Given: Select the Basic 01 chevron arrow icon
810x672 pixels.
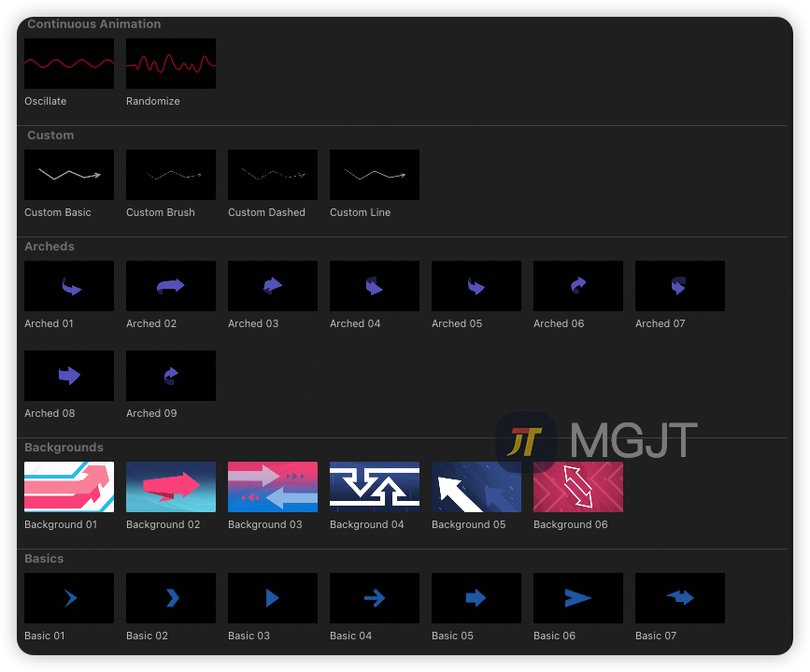Looking at the screenshot, I should [69, 598].
